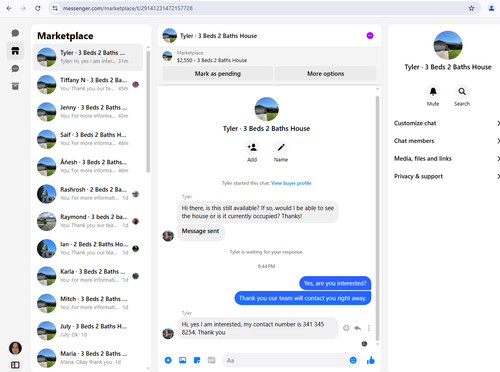Open Rashrosh - 2 Beds 2 Baths chat
The width and height of the screenshot is (500, 372).
point(88,194)
